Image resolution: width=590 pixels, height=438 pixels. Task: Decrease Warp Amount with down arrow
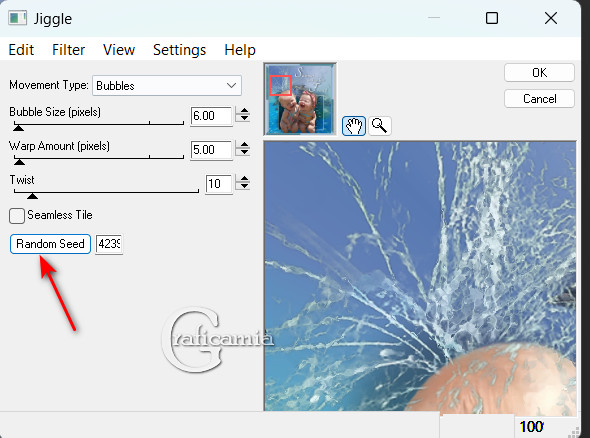[244, 152]
